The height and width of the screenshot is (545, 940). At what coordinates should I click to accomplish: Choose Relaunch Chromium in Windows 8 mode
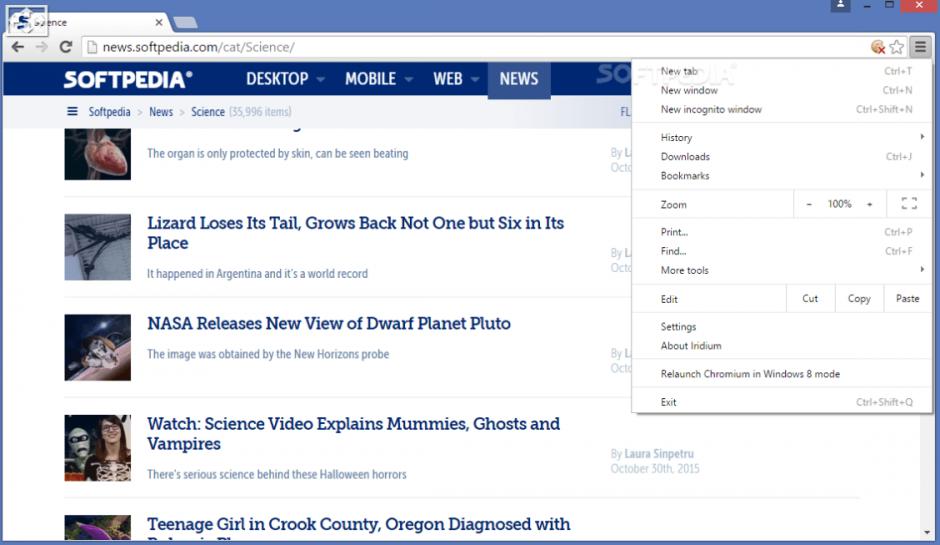pyautogui.click(x=782, y=374)
